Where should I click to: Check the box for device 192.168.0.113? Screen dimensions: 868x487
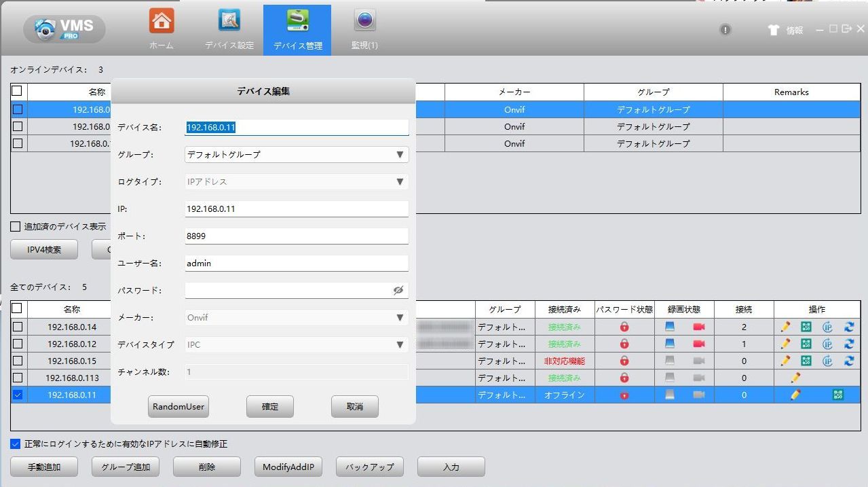coord(18,378)
